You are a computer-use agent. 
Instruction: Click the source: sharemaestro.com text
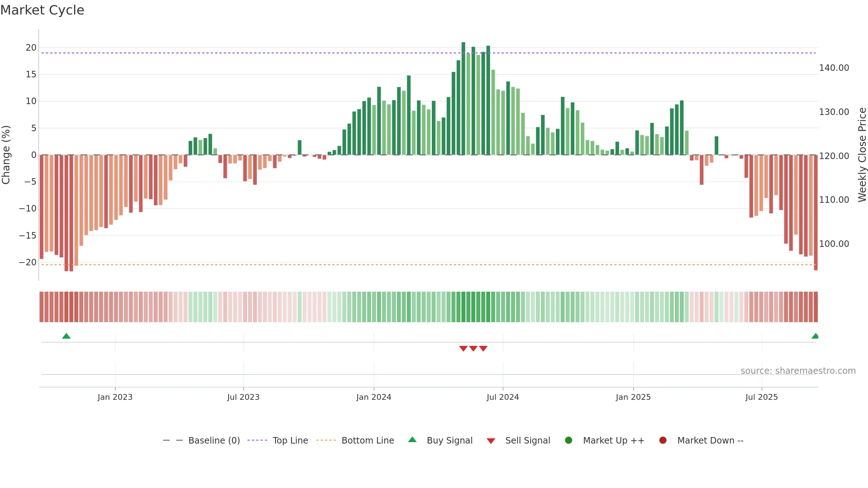coord(798,371)
